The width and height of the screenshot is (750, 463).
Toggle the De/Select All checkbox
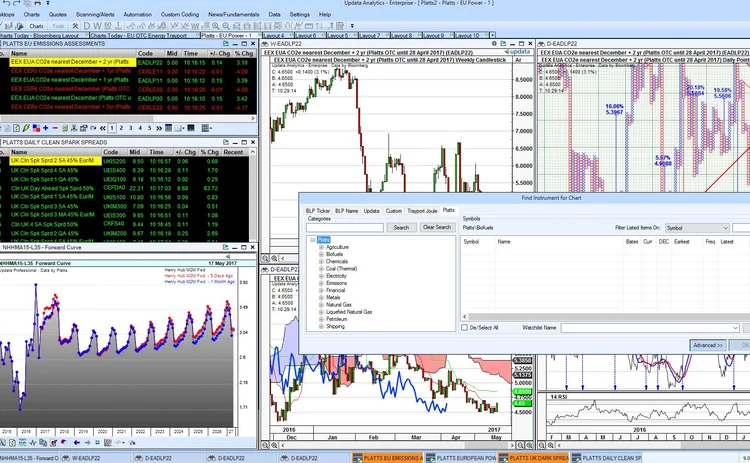[464, 328]
